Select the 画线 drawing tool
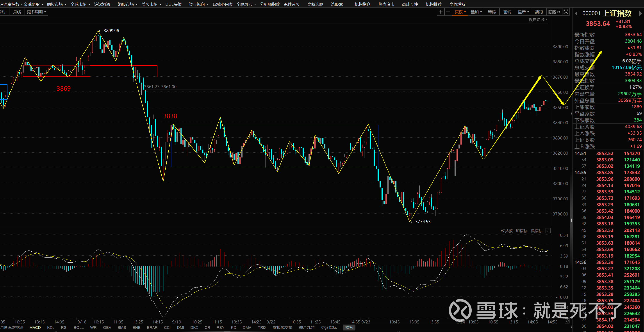Viewport: 644px width, 332px height. [x=507, y=12]
